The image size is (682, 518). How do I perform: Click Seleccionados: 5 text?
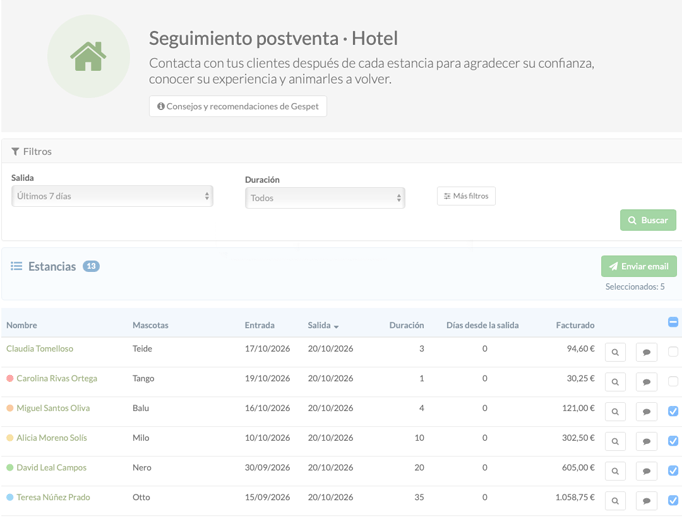click(x=635, y=287)
